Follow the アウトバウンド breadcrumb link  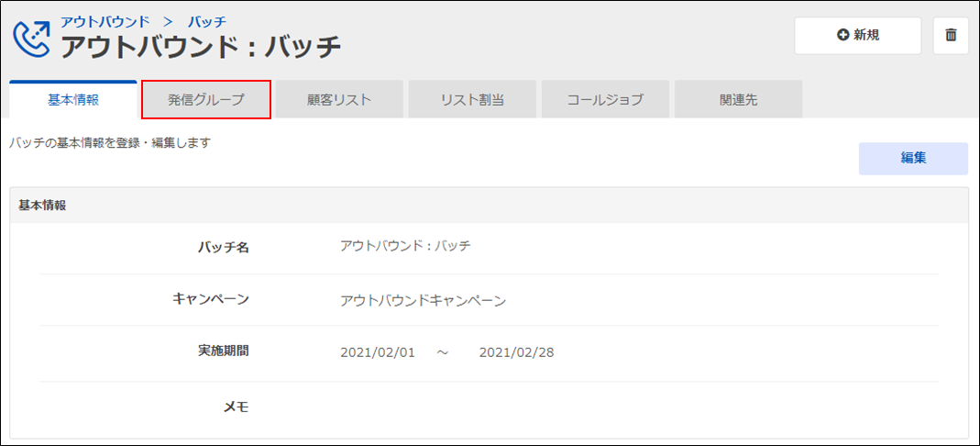tap(105, 21)
